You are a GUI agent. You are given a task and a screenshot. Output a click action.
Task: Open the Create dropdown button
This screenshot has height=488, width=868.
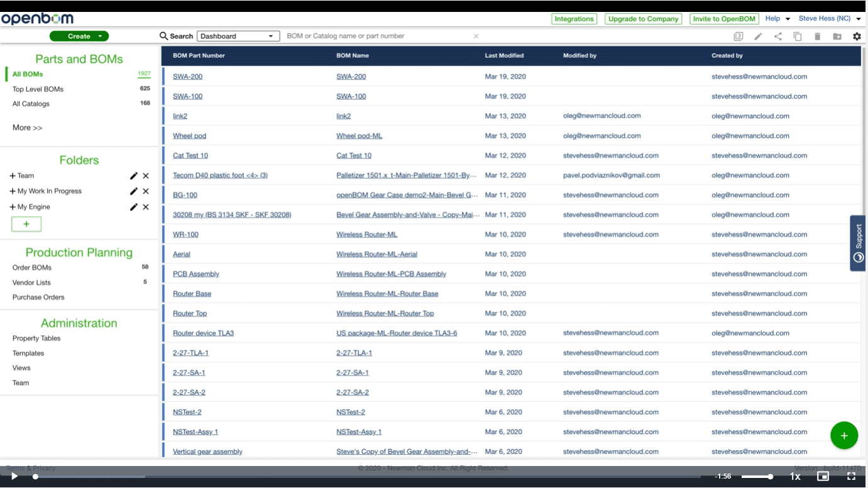(x=79, y=36)
